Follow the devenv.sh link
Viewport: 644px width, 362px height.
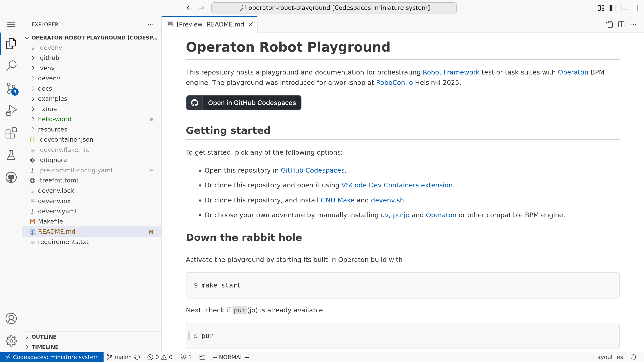387,200
